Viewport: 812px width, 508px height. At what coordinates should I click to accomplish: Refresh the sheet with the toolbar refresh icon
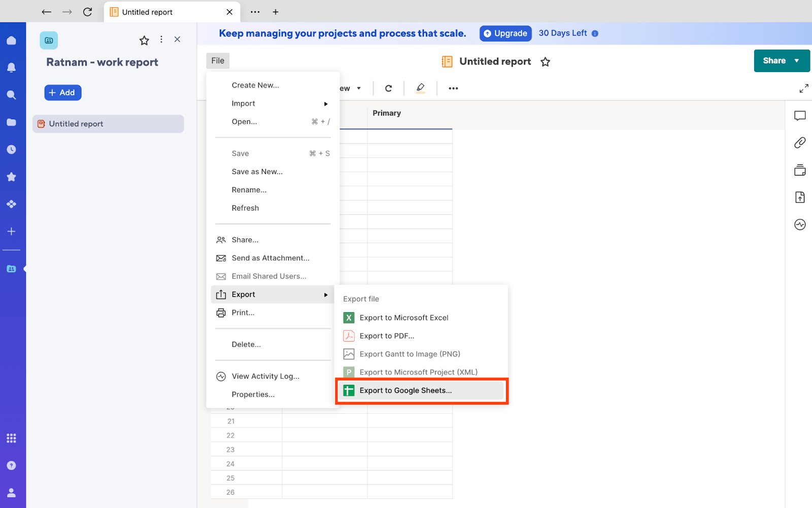(388, 88)
